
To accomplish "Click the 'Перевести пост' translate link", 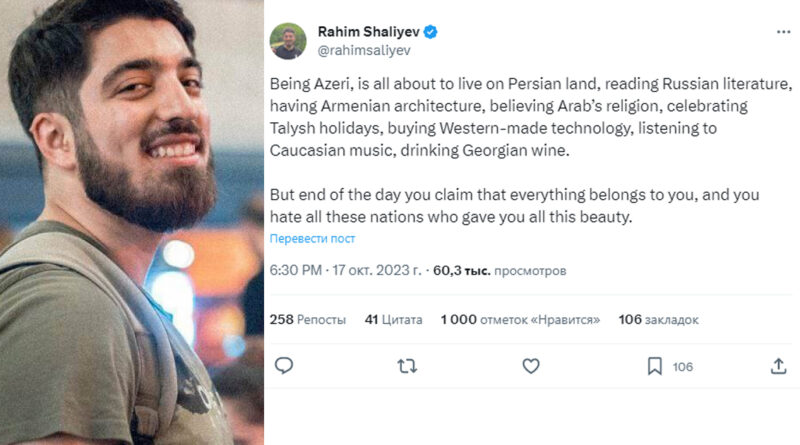I will pos(312,239).
